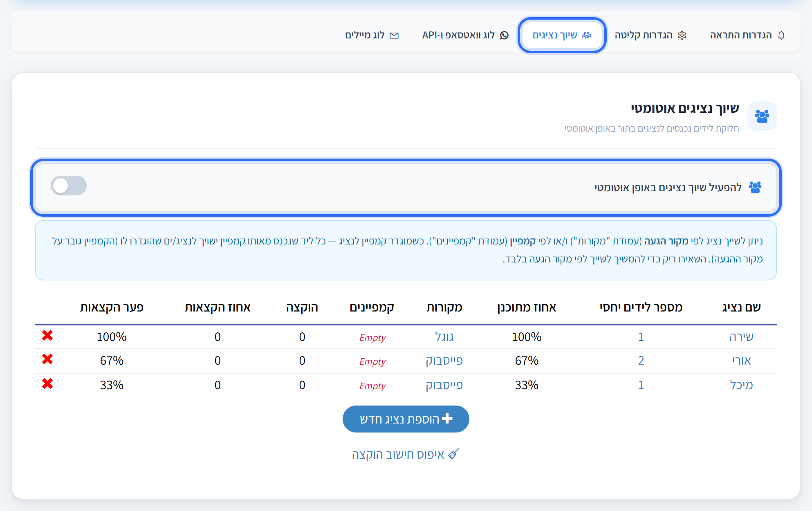812x511 pixels.
Task: Open the שיוך נציגים tab
Action: click(562, 35)
